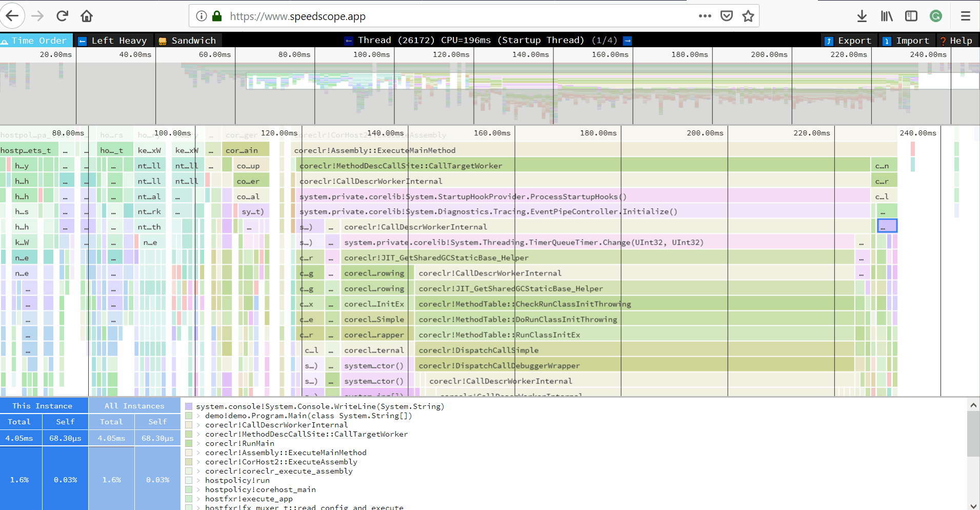
Task: Select the Time Order view
Action: pos(34,41)
